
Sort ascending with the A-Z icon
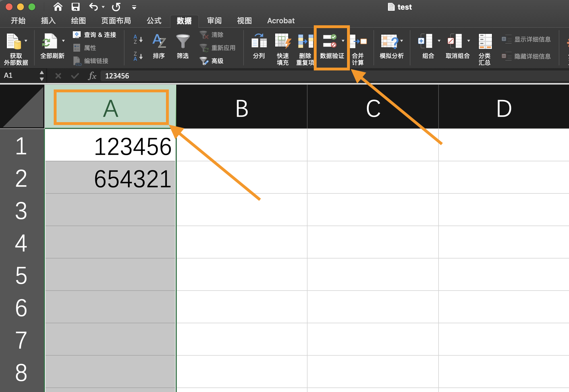coord(138,40)
